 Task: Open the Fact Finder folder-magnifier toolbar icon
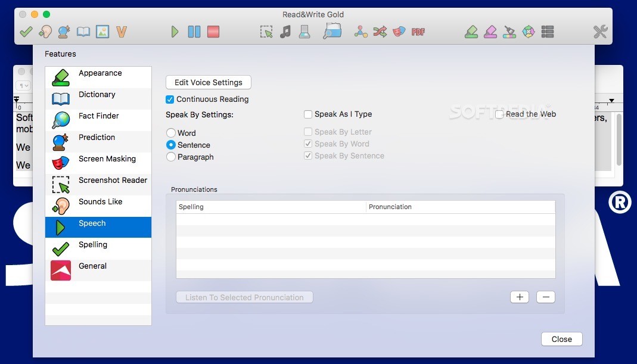333,31
